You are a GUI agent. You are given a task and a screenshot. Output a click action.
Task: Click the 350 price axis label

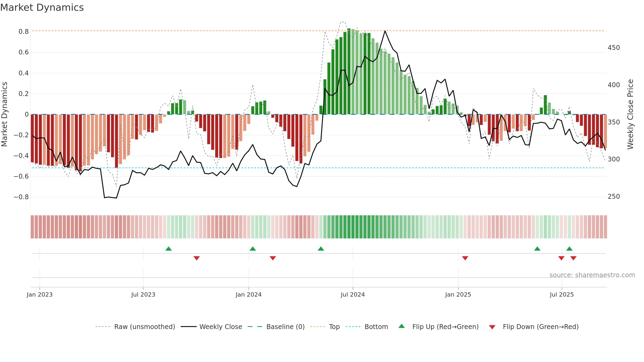coord(614,122)
